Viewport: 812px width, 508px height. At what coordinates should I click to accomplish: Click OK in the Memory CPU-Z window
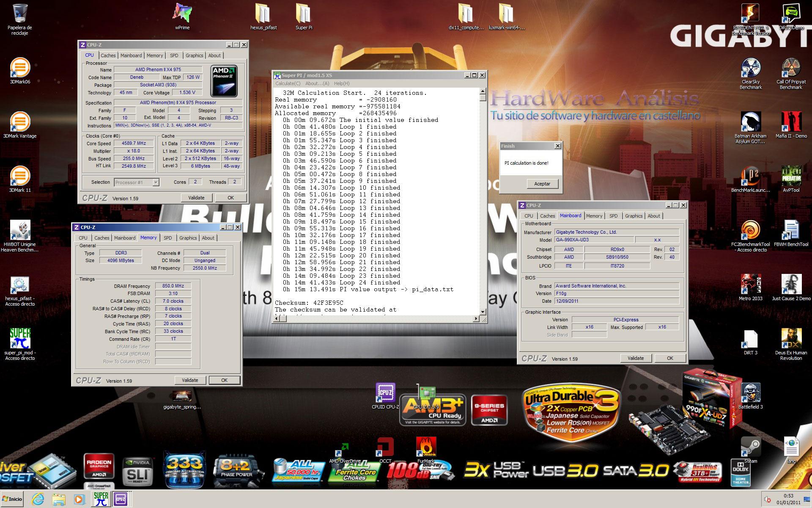point(224,380)
